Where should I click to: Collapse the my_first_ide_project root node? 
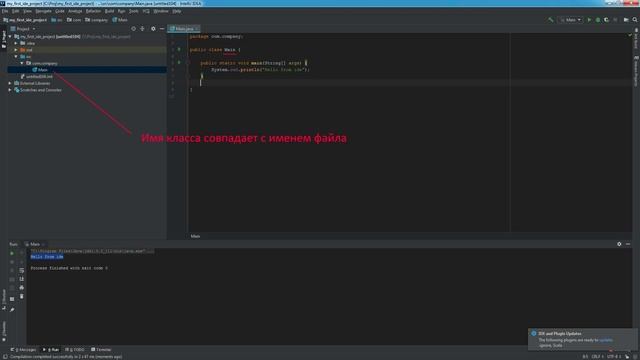(10, 36)
